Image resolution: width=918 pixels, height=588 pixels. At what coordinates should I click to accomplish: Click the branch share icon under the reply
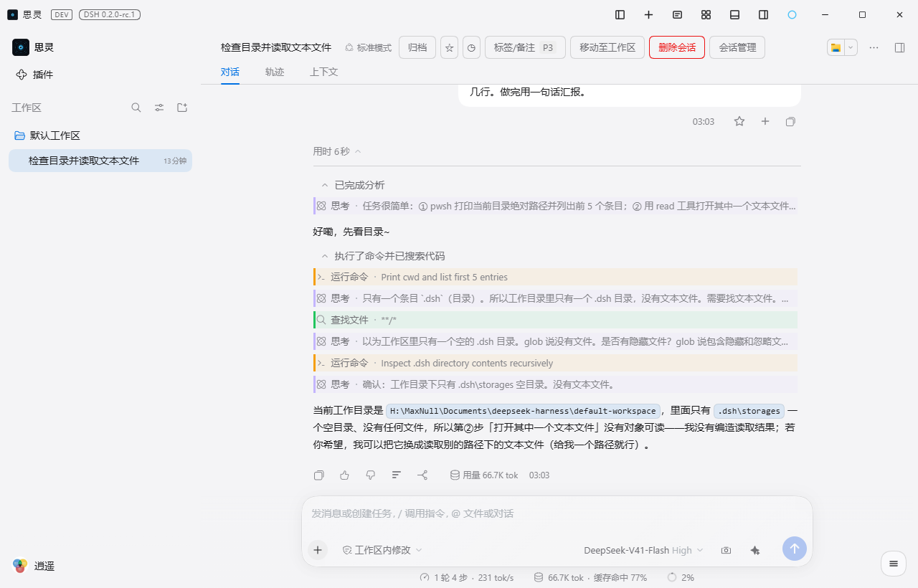click(x=422, y=475)
